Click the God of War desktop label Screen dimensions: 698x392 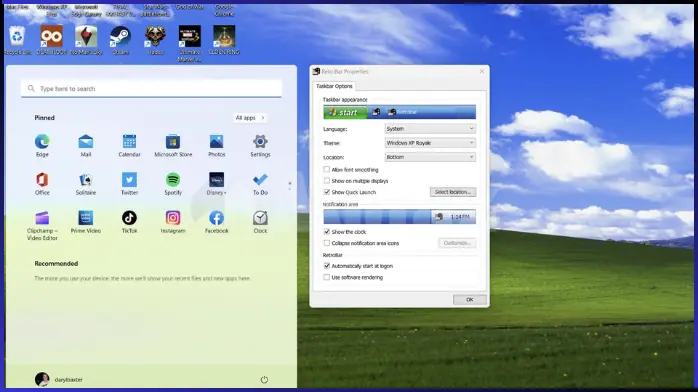190,8
